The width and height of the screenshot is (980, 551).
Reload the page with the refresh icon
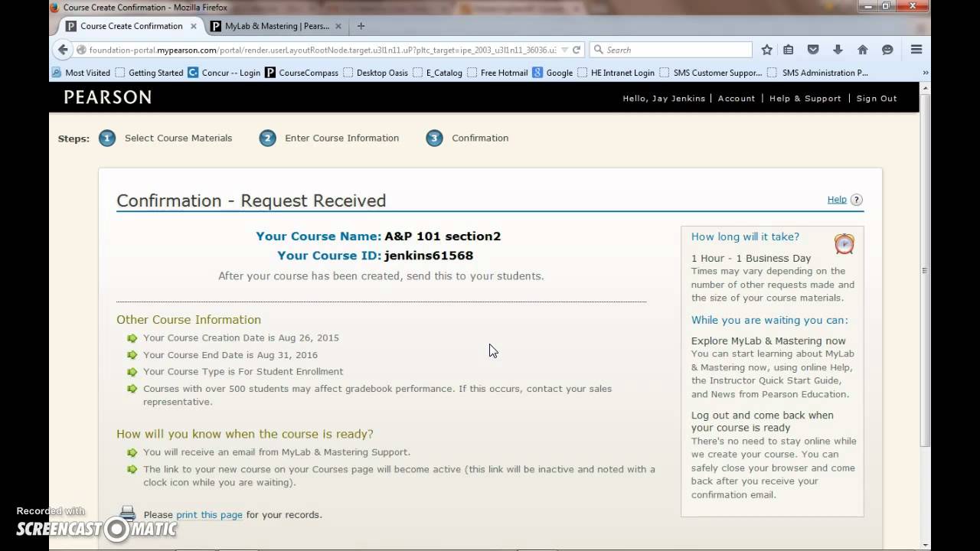click(577, 50)
